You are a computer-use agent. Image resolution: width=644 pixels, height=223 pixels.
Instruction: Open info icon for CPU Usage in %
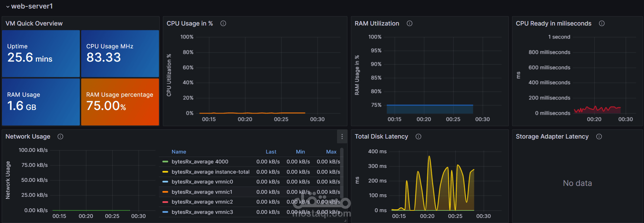(x=223, y=23)
